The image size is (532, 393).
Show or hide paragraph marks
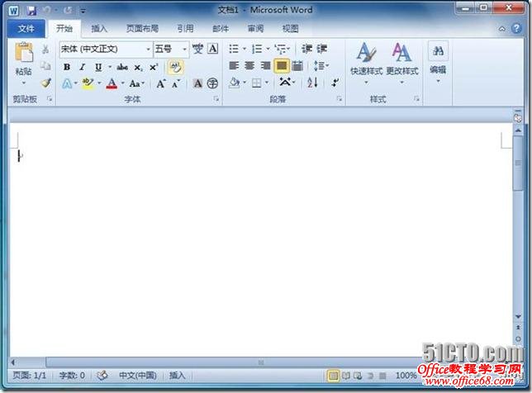[335, 83]
